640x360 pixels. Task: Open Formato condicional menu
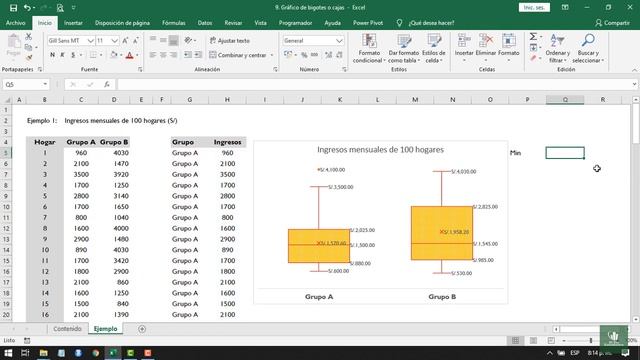click(369, 48)
